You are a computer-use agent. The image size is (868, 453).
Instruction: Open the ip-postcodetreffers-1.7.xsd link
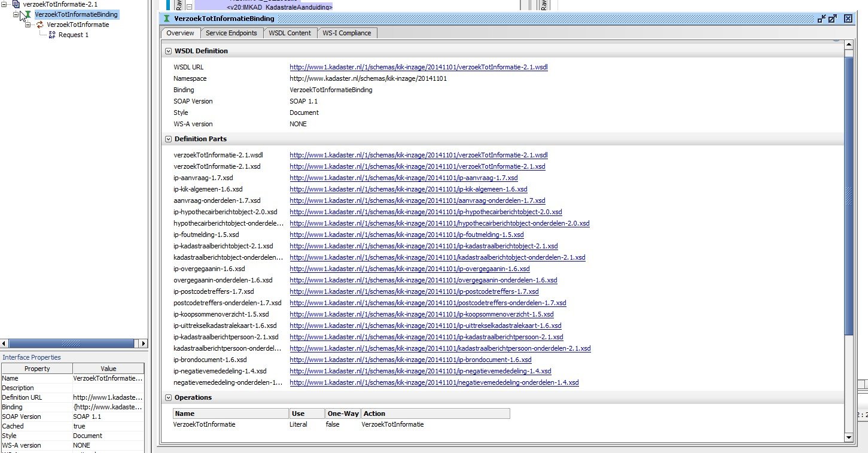414,291
